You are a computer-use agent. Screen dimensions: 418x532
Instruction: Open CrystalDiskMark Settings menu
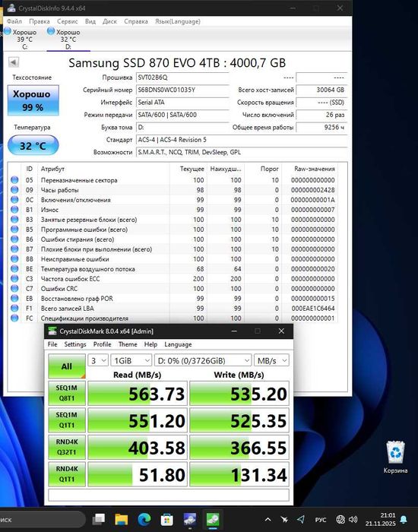[x=75, y=344]
